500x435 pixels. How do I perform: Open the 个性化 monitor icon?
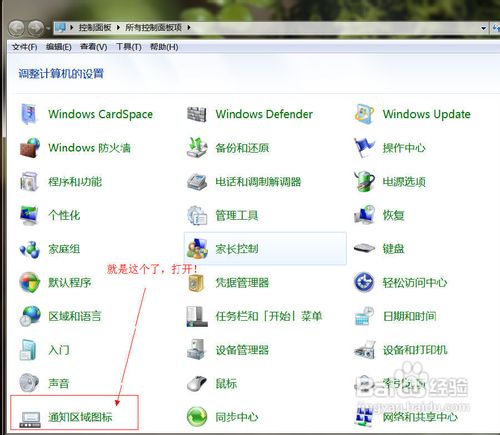click(29, 215)
